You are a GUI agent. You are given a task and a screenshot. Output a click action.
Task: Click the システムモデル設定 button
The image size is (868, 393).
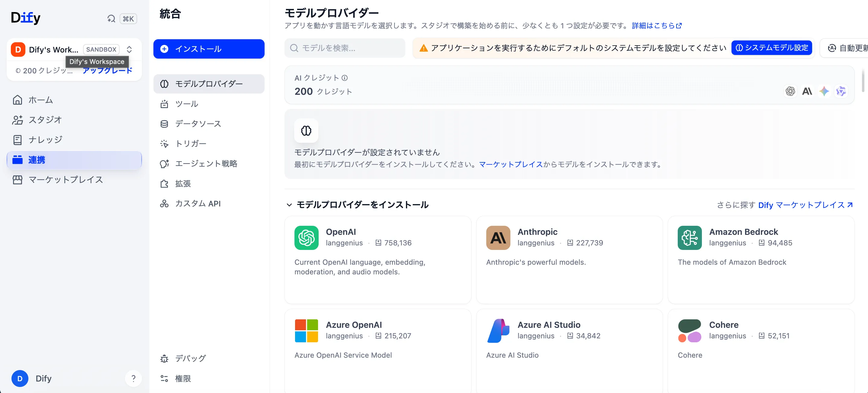pos(772,48)
